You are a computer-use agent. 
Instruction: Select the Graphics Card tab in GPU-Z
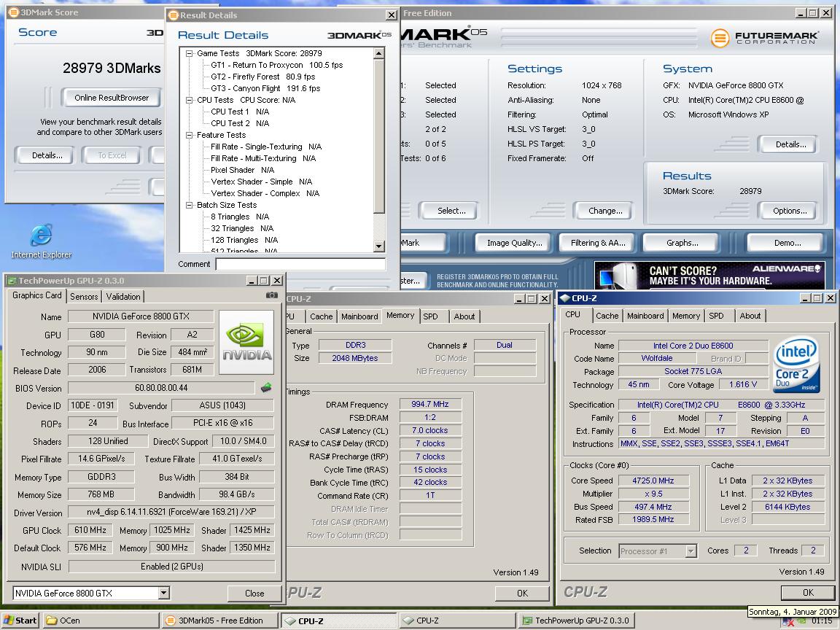tap(37, 295)
